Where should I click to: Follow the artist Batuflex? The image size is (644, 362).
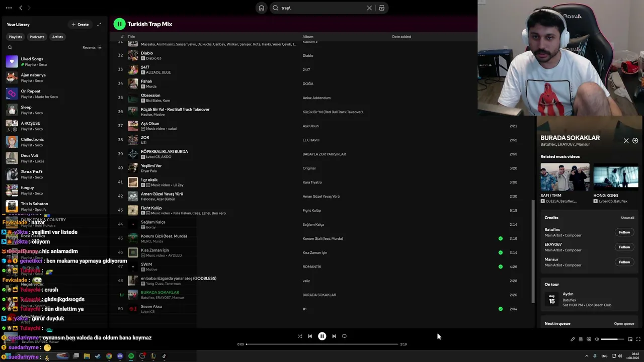pyautogui.click(x=624, y=232)
